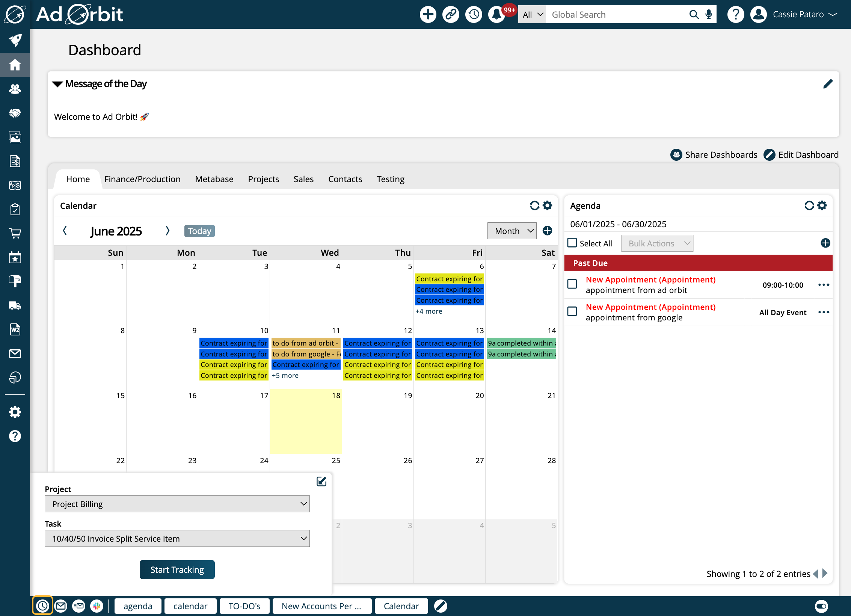
Task: Switch to the Testing tab
Action: pos(391,179)
